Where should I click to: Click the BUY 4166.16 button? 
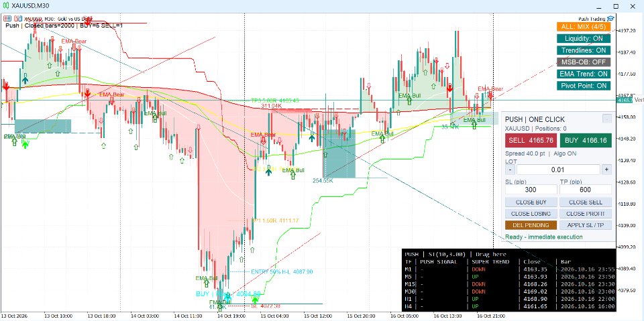(586, 140)
